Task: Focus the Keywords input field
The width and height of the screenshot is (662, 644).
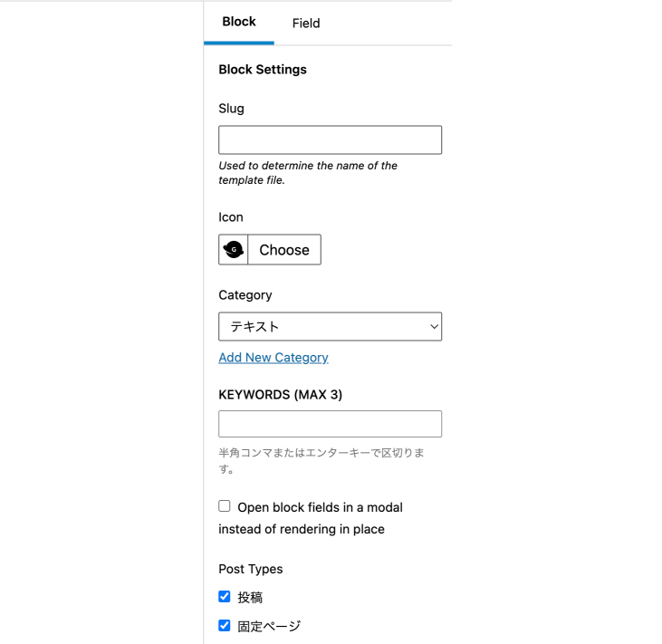Action: pos(330,424)
